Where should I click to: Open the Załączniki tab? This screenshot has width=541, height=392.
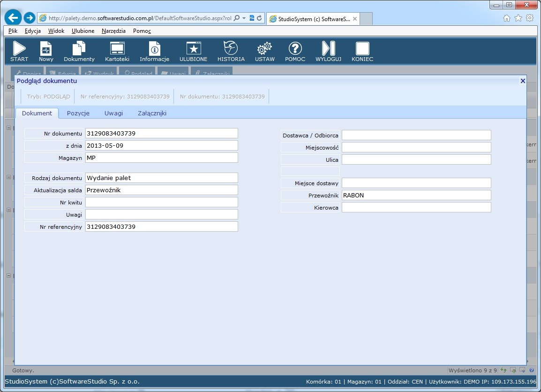(x=152, y=113)
